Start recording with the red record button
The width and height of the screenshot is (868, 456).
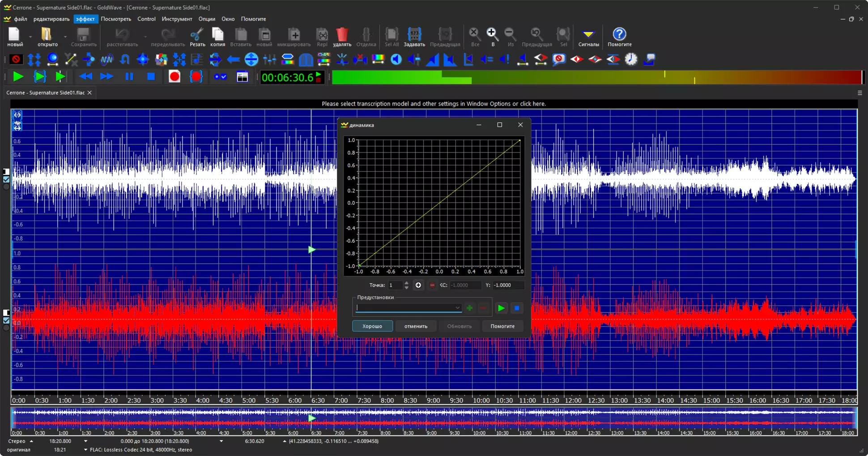click(174, 77)
